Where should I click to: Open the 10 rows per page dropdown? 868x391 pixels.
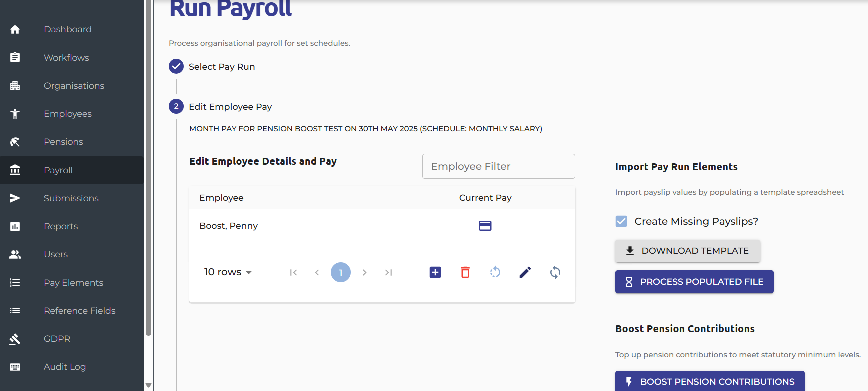coord(230,272)
